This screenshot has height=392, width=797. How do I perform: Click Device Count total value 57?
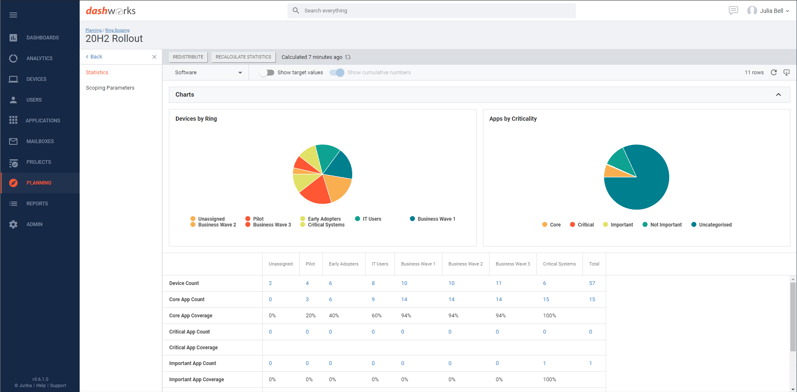592,284
